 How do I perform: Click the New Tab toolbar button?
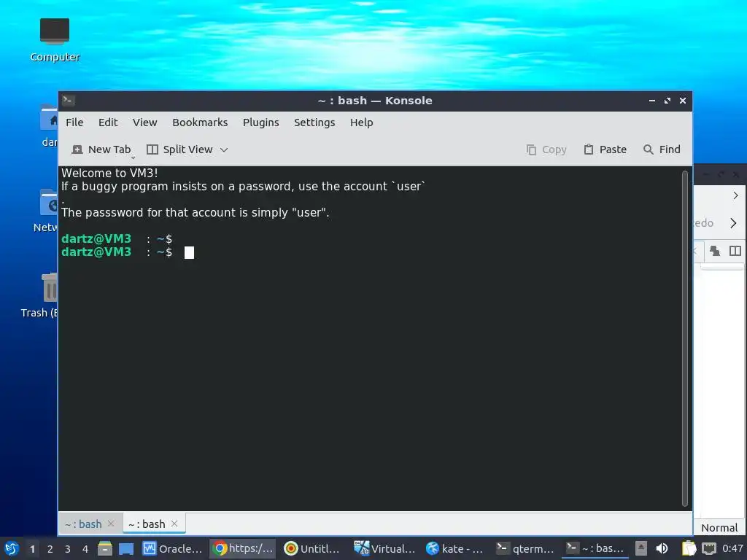tap(101, 149)
